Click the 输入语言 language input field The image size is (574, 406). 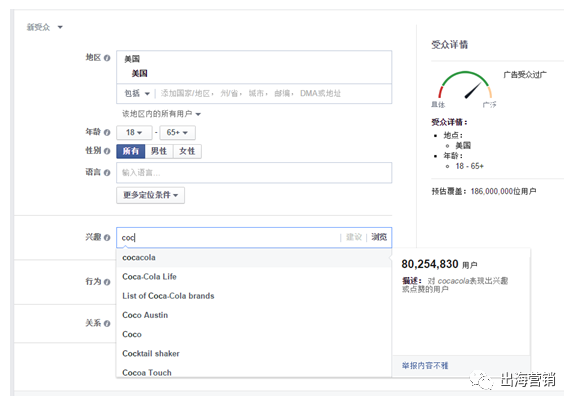point(254,173)
